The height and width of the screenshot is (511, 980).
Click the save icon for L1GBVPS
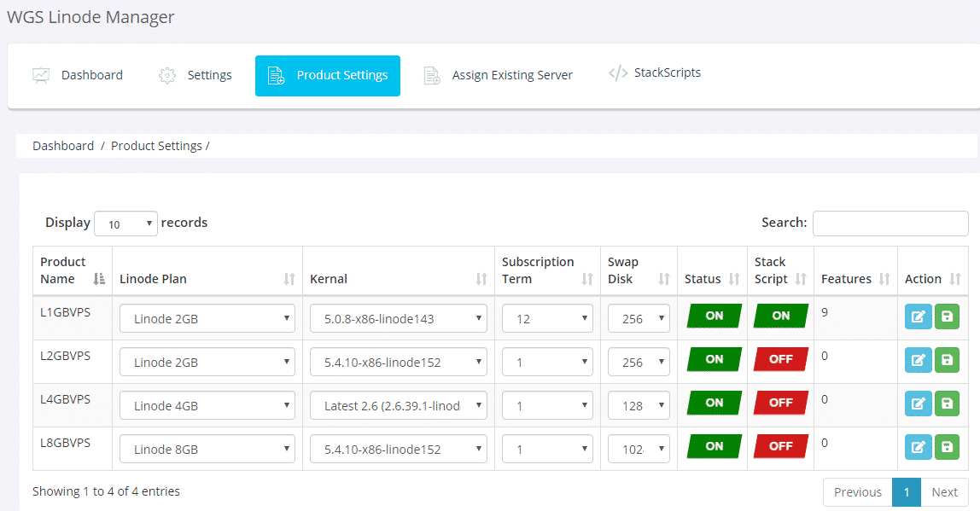click(x=947, y=316)
